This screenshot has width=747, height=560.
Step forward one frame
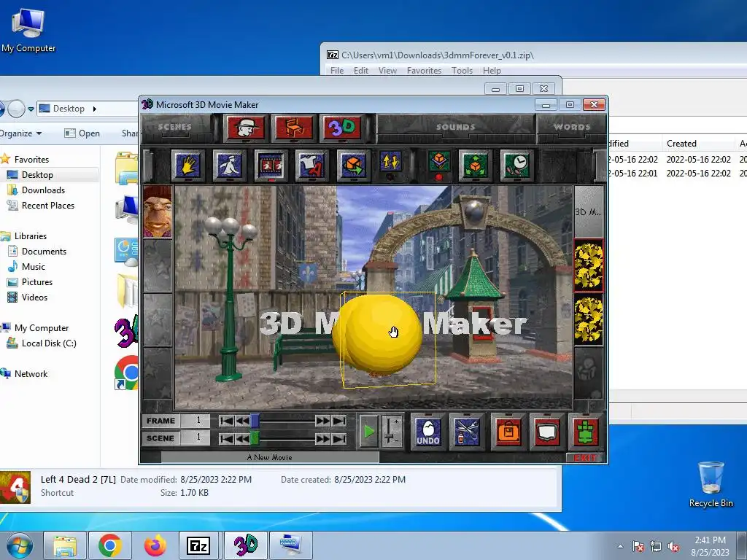point(322,421)
